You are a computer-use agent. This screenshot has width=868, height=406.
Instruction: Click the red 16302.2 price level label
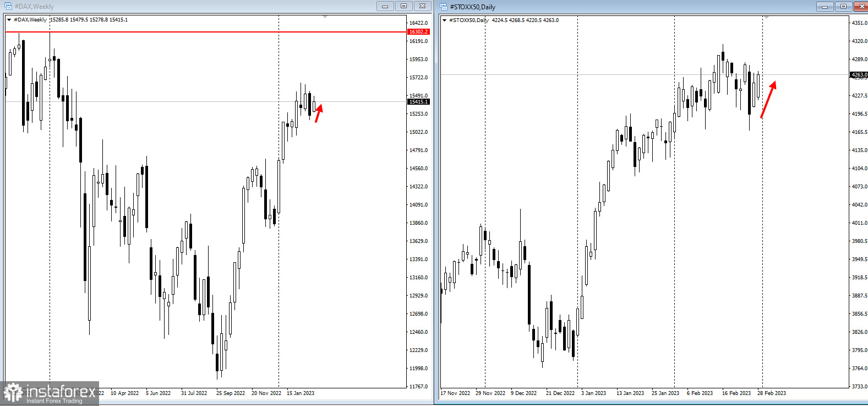pos(418,32)
